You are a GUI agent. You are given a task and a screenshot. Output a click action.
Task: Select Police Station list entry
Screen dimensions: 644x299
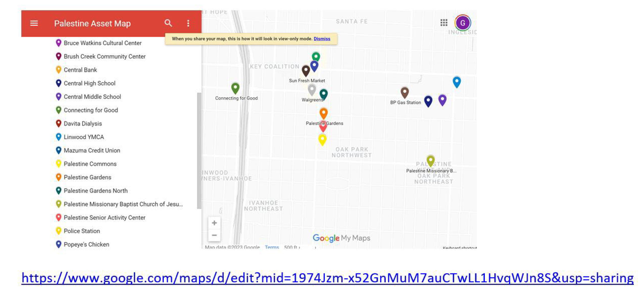(82, 231)
